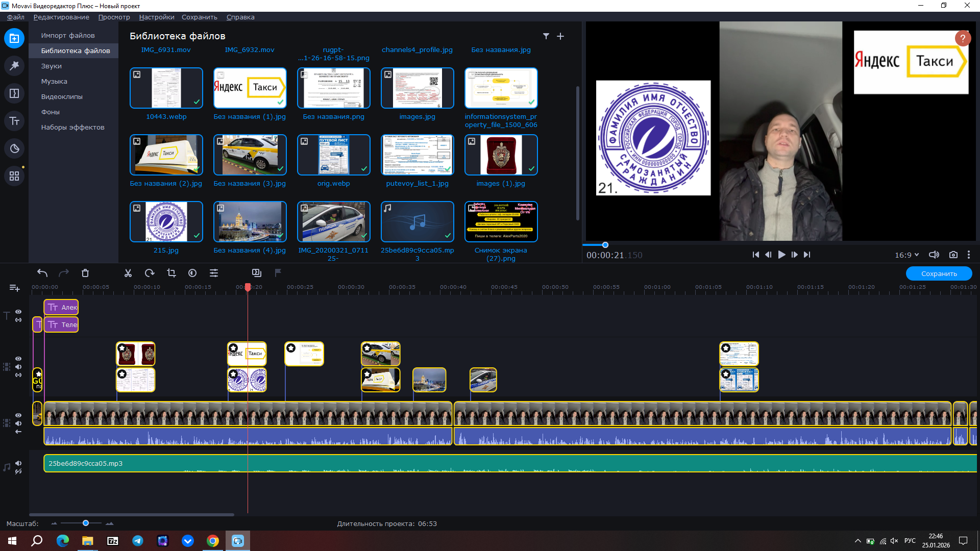This screenshot has height=551, width=980.
Task: Toggle visibility of the main video track
Action: [x=18, y=415]
